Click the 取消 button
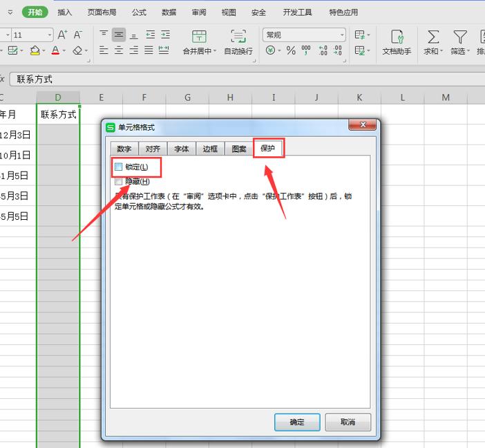Viewport: 485px width, 448px height. tap(348, 422)
